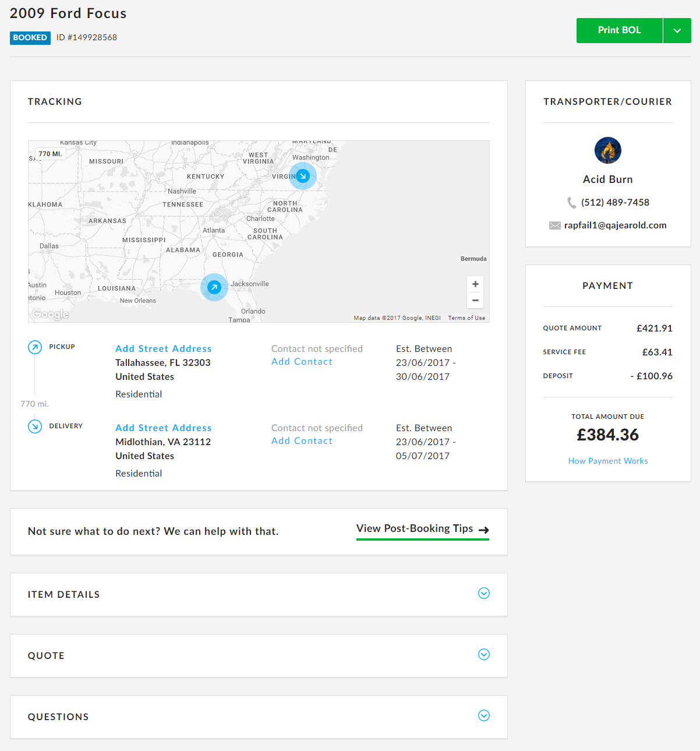
Task: Expand the Quote section
Action: 483,654
